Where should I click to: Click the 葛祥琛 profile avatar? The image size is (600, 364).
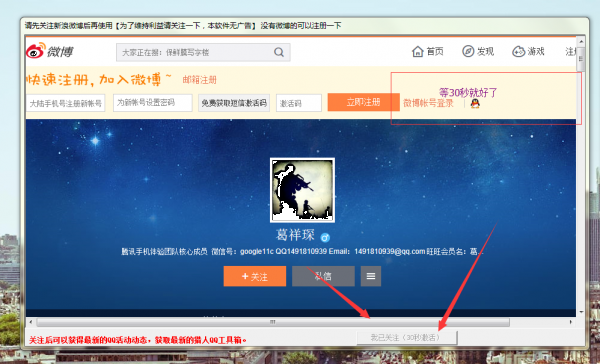302,190
